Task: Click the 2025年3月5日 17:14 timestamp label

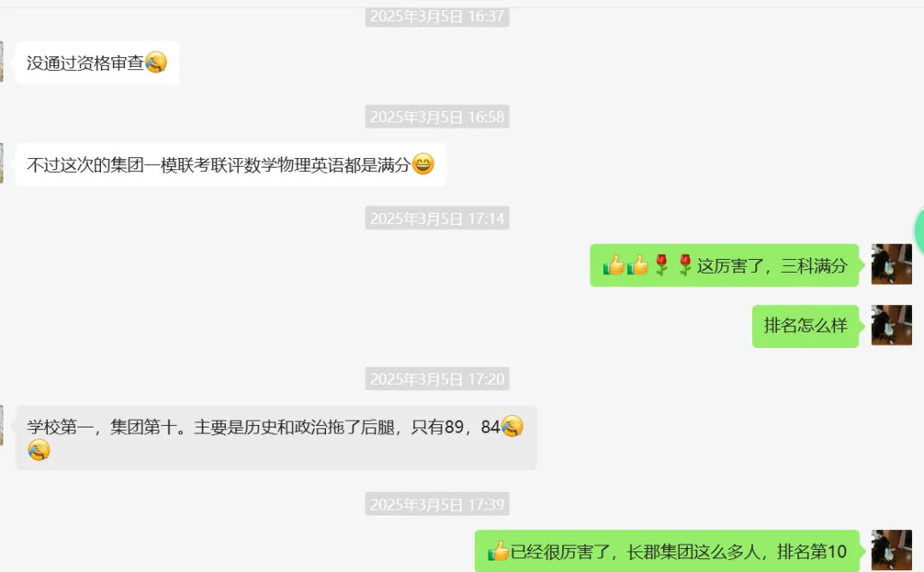Action: click(437, 219)
